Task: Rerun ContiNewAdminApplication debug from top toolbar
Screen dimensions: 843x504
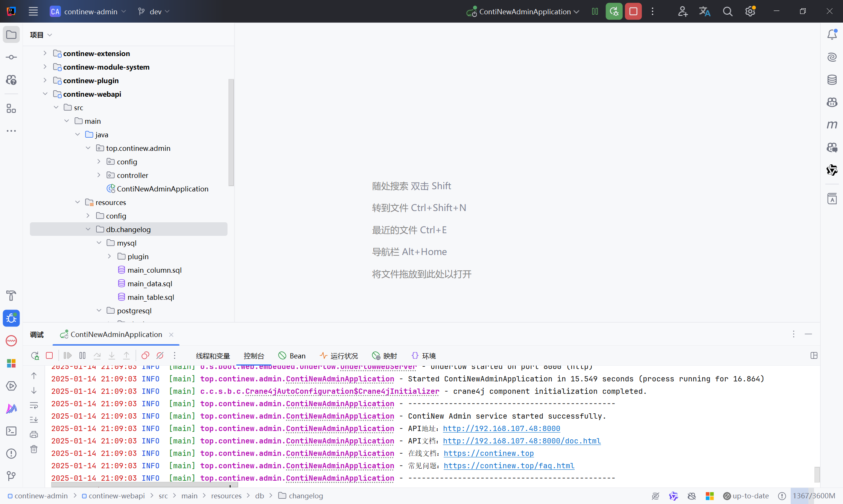Action: point(614,11)
